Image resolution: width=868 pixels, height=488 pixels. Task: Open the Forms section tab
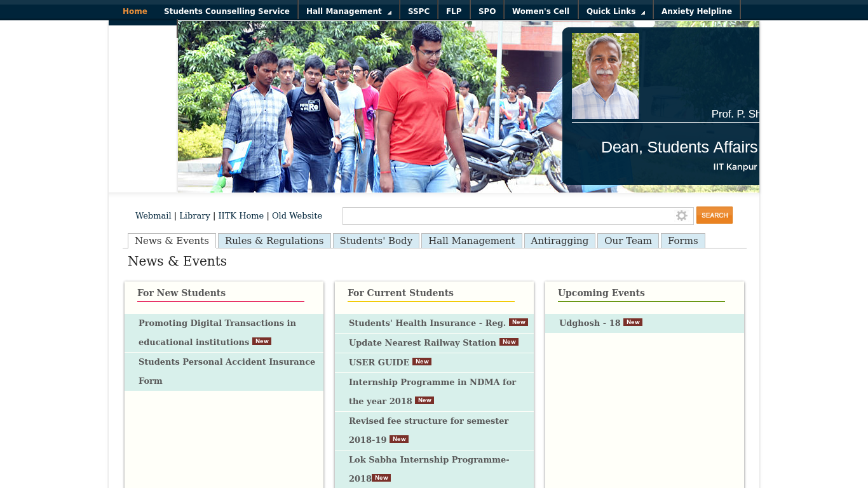coord(682,240)
